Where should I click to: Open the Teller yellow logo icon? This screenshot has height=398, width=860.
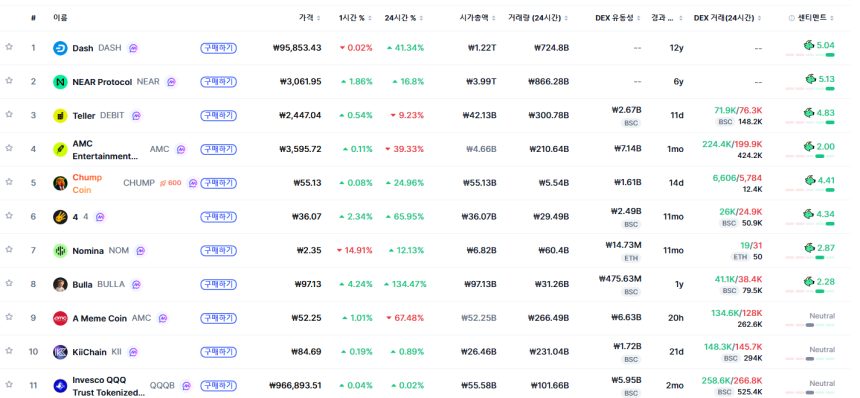[60, 116]
